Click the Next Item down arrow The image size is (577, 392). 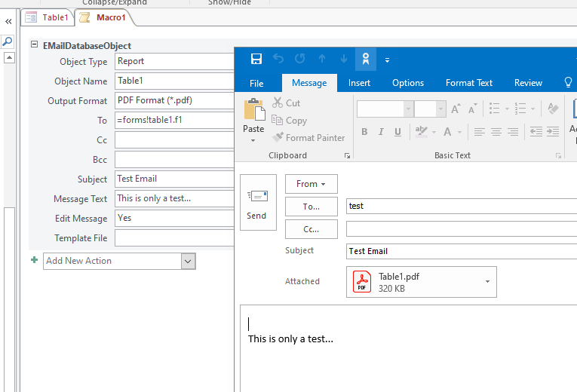pyautogui.click(x=344, y=59)
